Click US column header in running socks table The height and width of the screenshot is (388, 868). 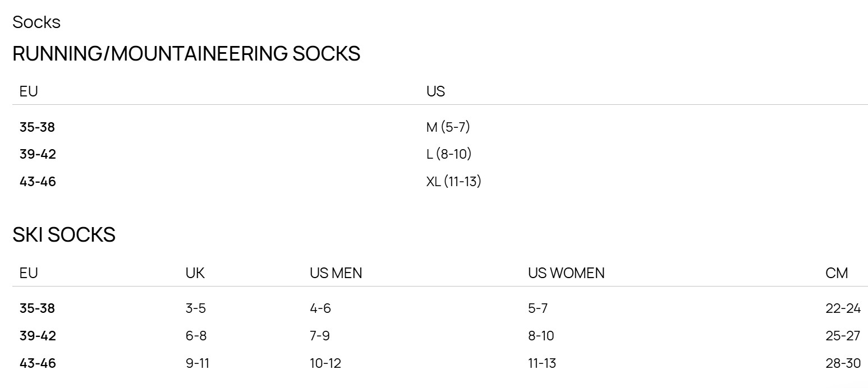point(435,91)
